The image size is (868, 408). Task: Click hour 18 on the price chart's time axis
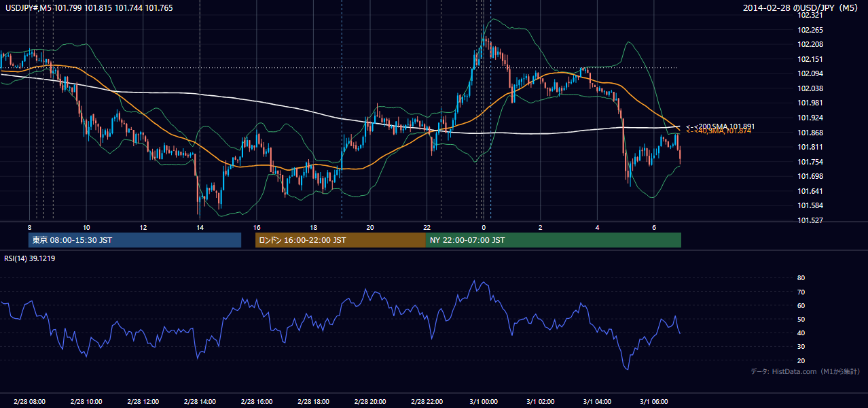313,226
